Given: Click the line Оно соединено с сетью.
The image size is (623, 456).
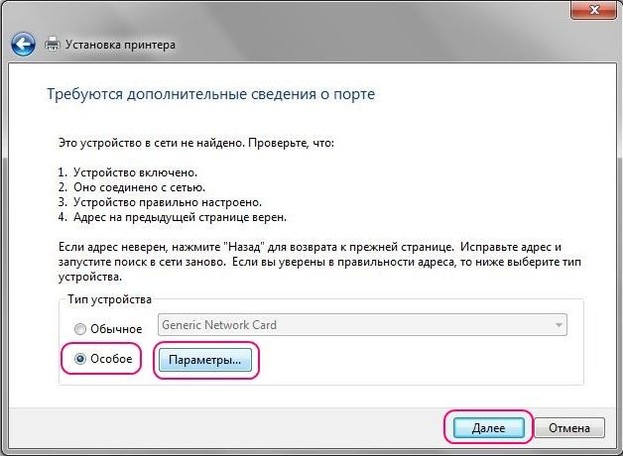Looking at the screenshot, I should (139, 187).
